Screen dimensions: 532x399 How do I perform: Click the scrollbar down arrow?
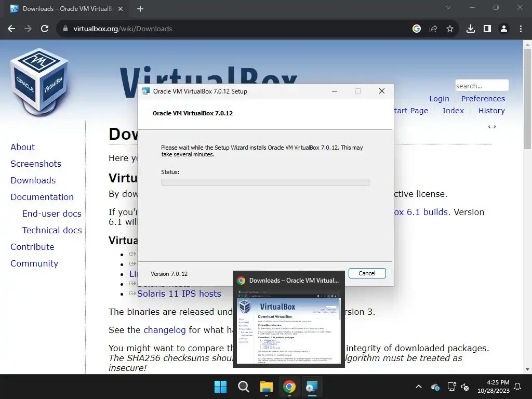click(x=528, y=369)
